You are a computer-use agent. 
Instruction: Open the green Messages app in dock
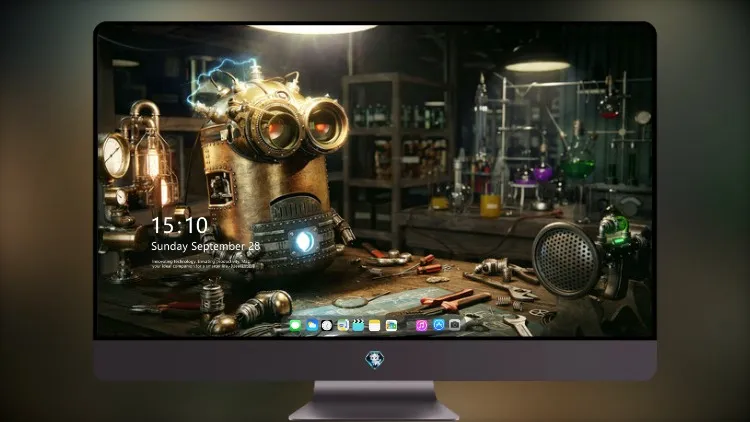(x=295, y=325)
